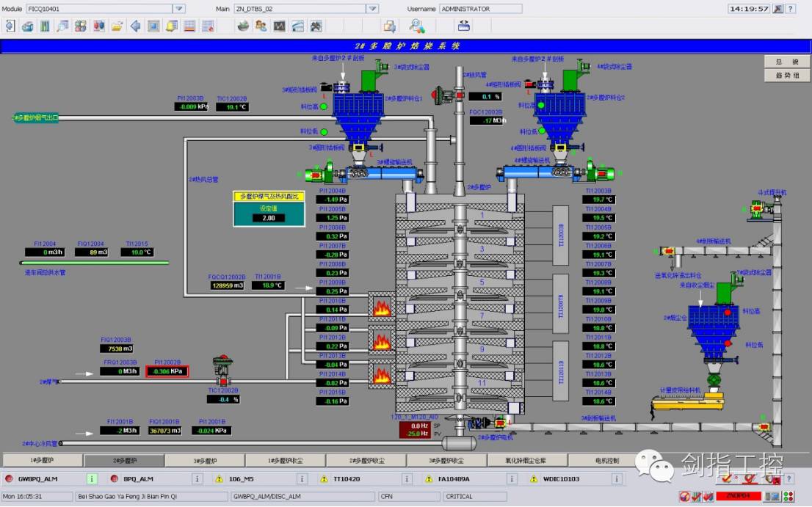
Task: Click the blue keyboard arrows toolbar icon
Action: pyautogui.click(x=464, y=26)
